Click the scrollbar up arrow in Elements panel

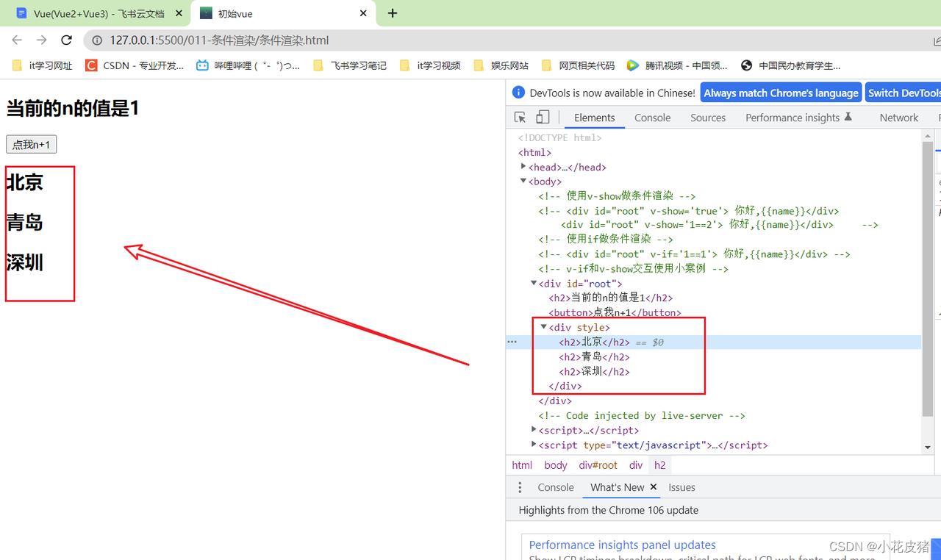(927, 136)
